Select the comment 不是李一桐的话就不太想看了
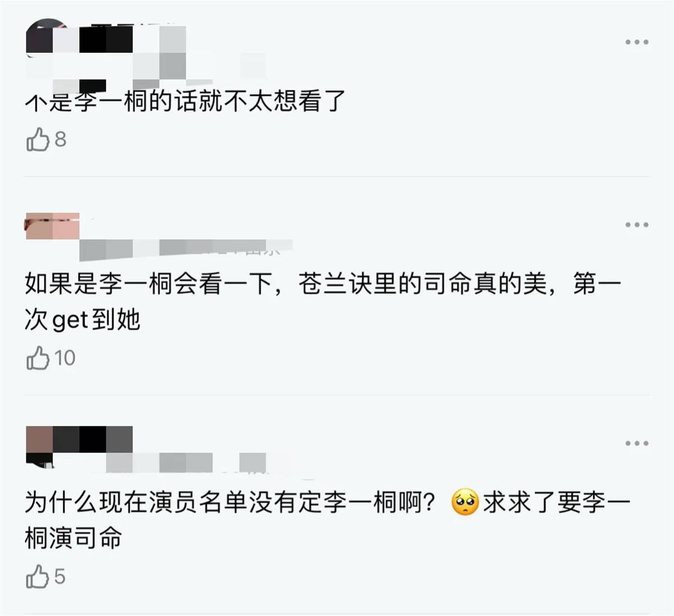Screen dimensions: 674x616 185,102
